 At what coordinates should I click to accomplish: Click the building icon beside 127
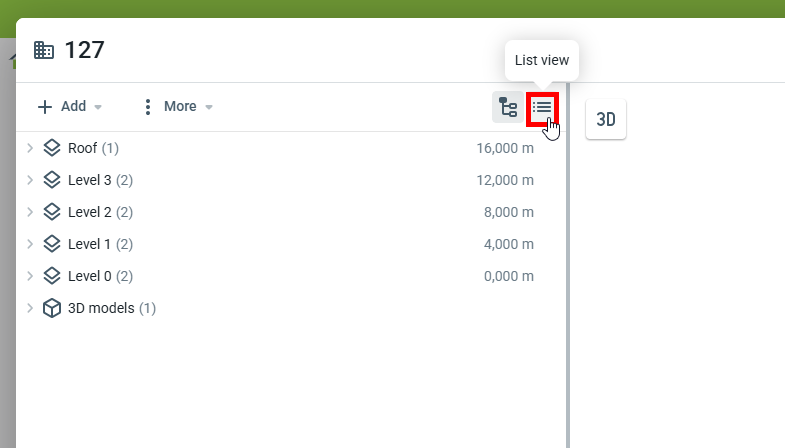click(44, 50)
